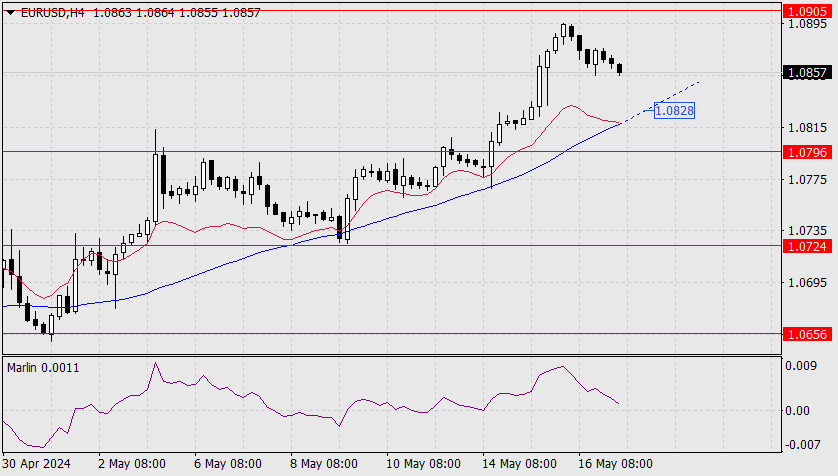Click the 1.0815 price scale value
The height and width of the screenshot is (476, 838).
click(808, 128)
